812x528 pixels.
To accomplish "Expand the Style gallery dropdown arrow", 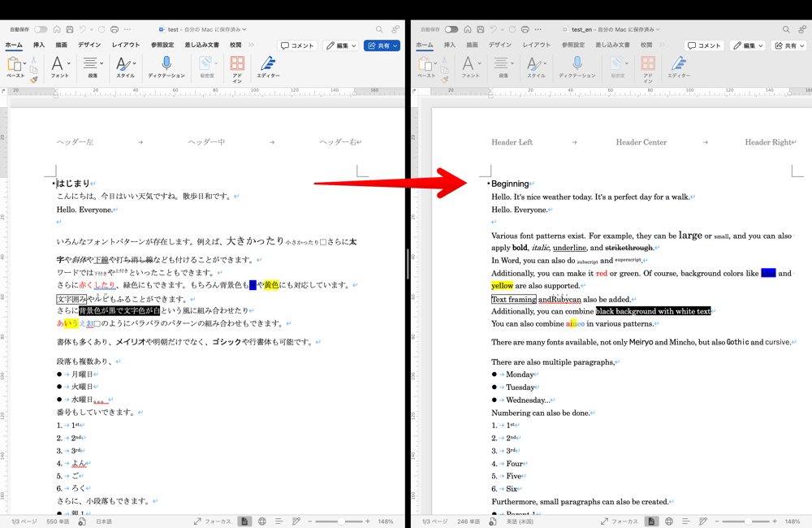I will [x=132, y=62].
